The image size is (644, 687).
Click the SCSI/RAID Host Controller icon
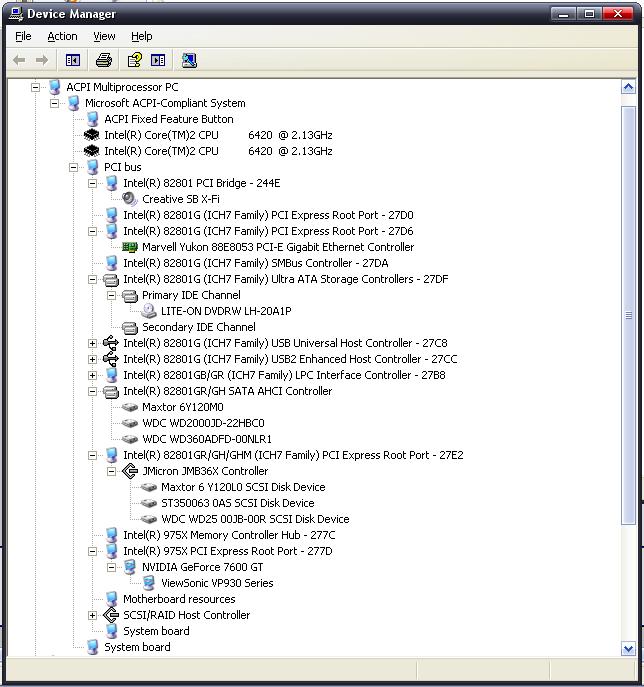tap(110, 615)
